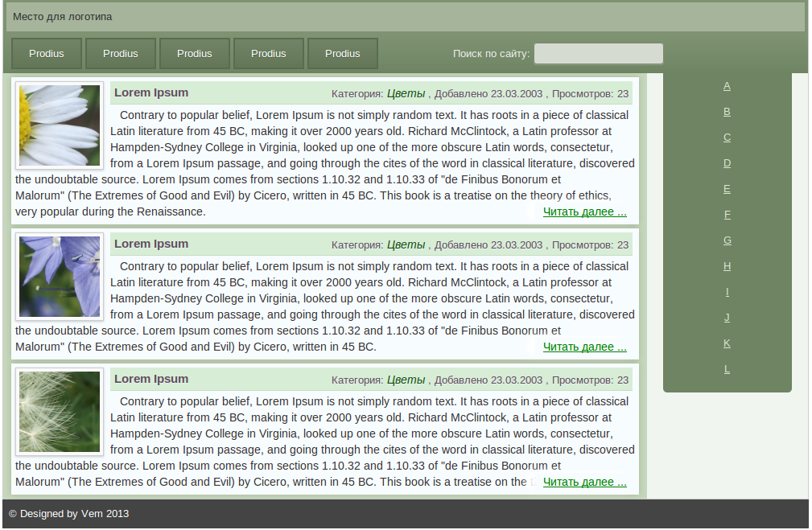Click the first Prodius menu button

(x=47, y=53)
